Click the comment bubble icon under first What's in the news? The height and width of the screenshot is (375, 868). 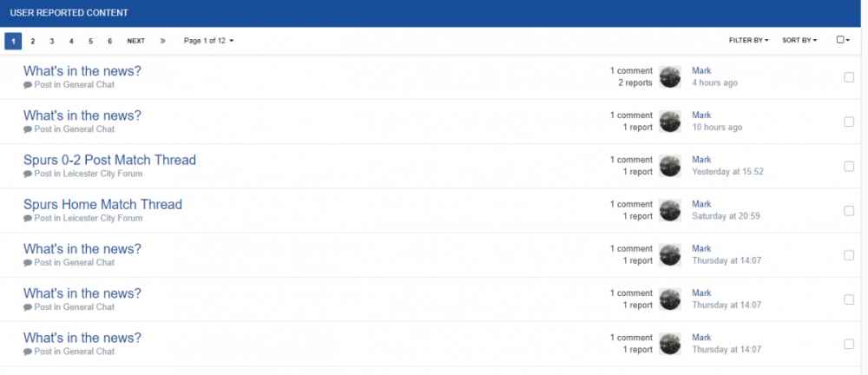point(28,85)
